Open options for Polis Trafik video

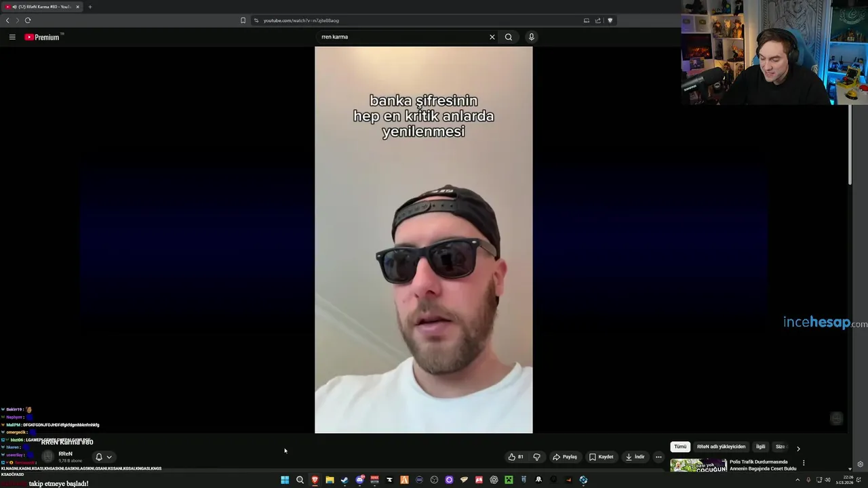tap(804, 463)
